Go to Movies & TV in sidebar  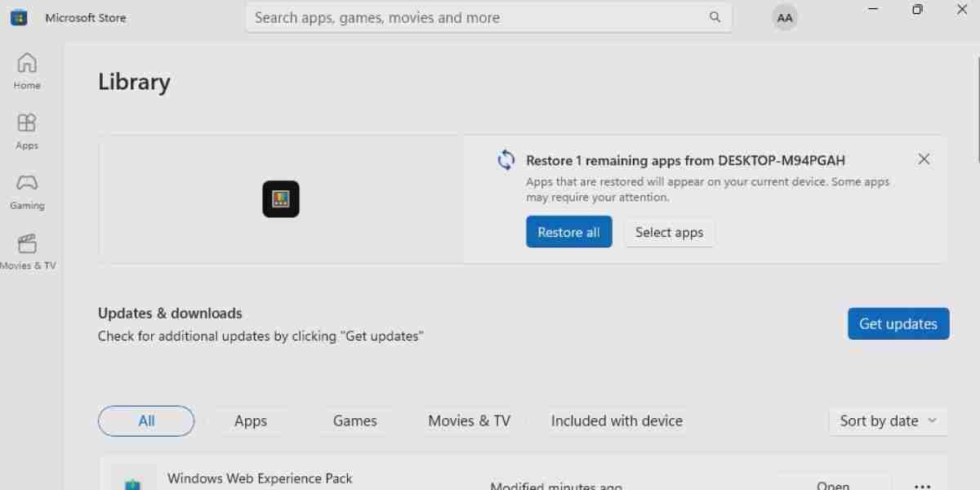click(27, 249)
